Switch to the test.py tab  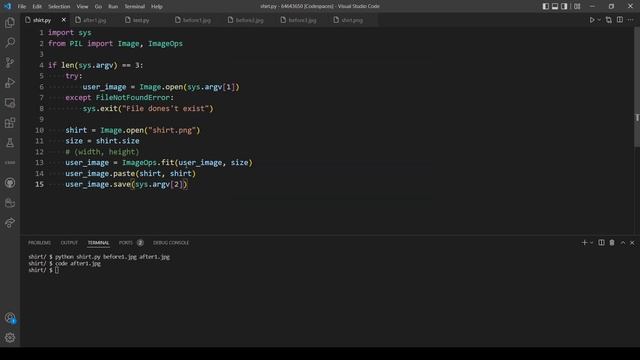141,20
